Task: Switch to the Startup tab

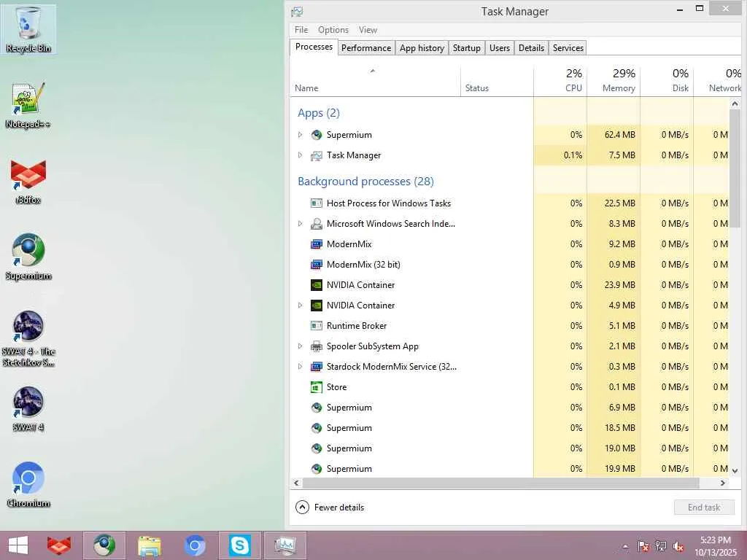Action: [x=466, y=47]
